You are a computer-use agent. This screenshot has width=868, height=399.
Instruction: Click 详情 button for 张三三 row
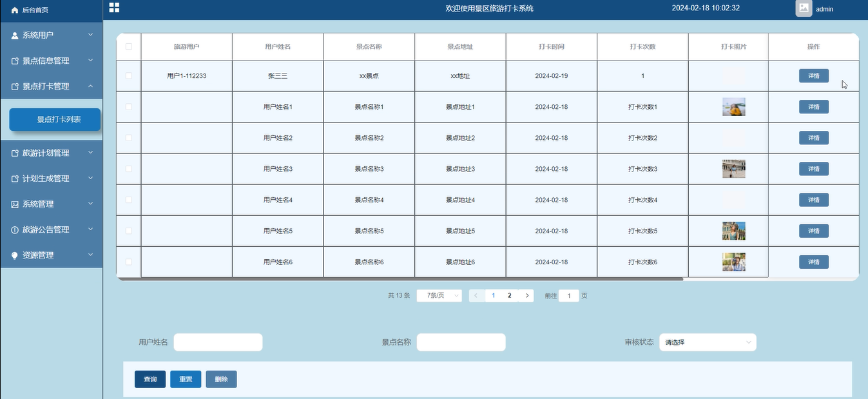(x=814, y=76)
